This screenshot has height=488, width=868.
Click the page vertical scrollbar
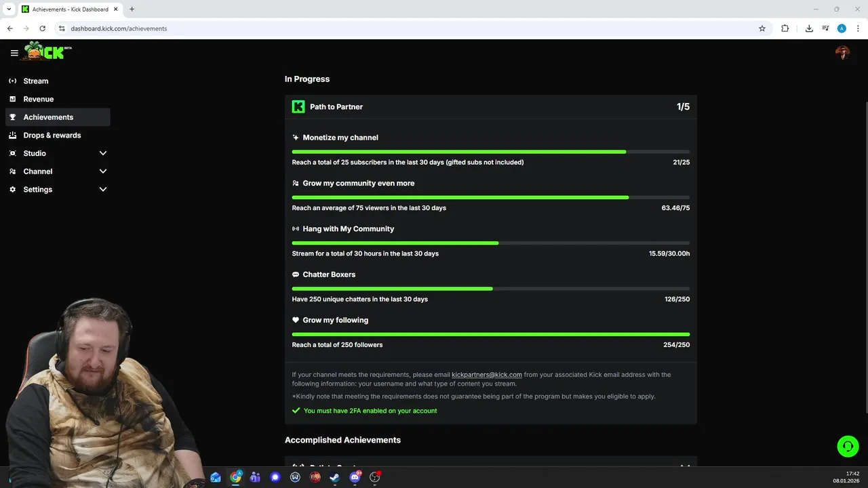865,258
